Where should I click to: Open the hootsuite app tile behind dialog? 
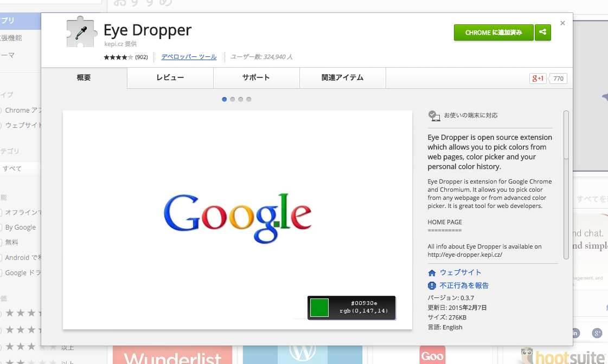coord(561,355)
